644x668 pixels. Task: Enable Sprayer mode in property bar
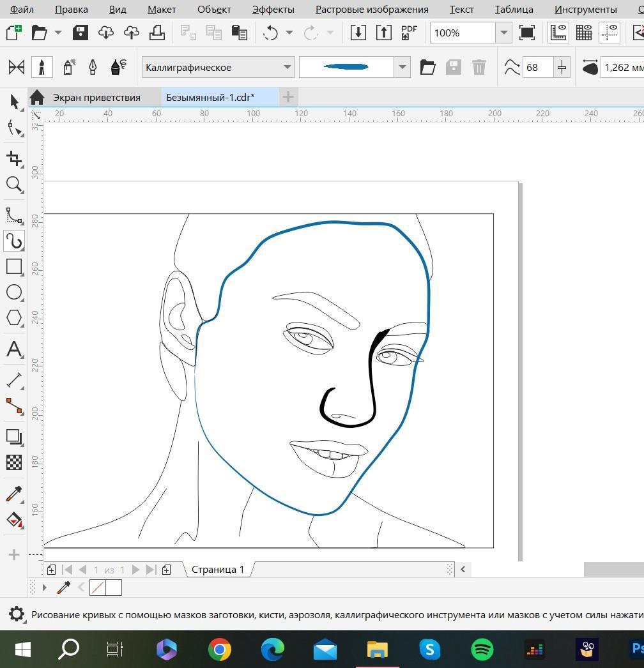pos(68,67)
